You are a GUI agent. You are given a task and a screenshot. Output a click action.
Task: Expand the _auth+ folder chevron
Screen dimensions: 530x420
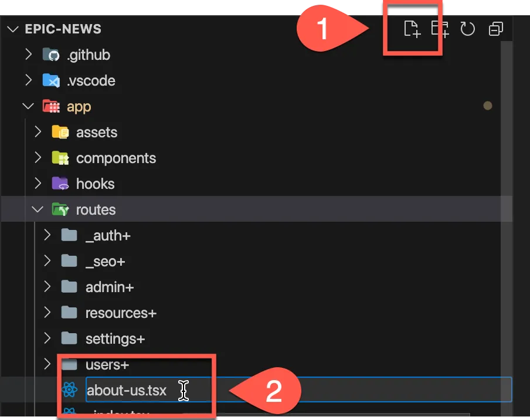point(47,235)
